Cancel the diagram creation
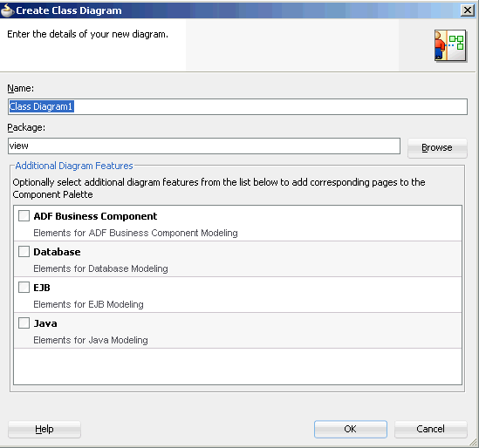The height and width of the screenshot is (448, 479). tap(430, 429)
